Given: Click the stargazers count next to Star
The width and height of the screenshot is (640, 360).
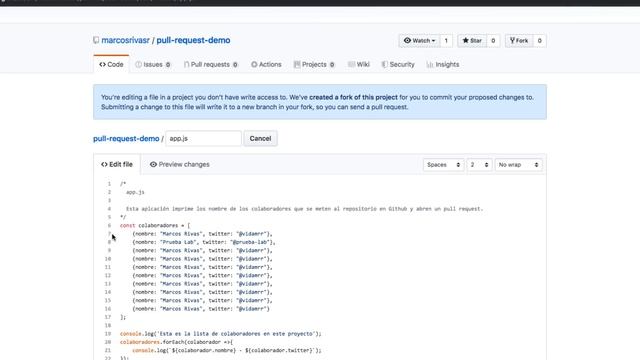Looking at the screenshot, I should click(493, 40).
